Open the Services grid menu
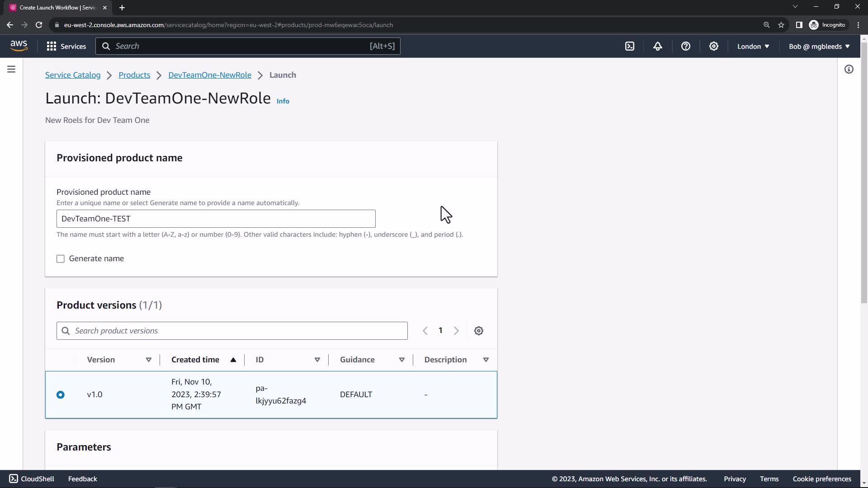Image resolution: width=868 pixels, height=488 pixels. [x=66, y=46]
